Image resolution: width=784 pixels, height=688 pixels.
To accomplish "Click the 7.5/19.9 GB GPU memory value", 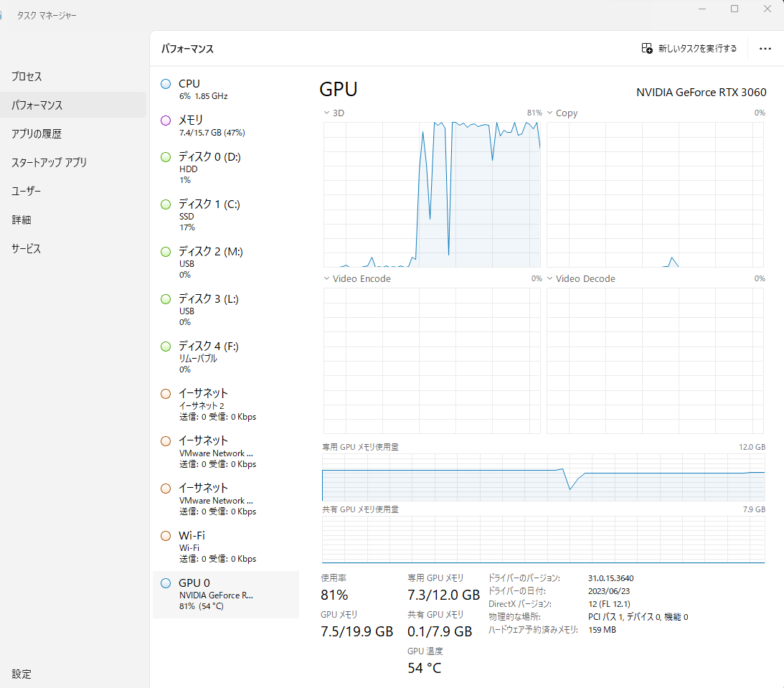I will [x=357, y=631].
